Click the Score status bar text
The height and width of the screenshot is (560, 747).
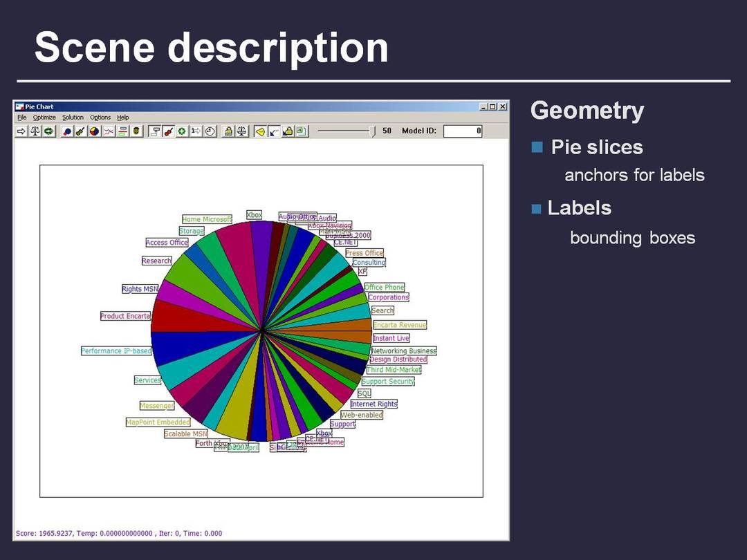tap(119, 533)
